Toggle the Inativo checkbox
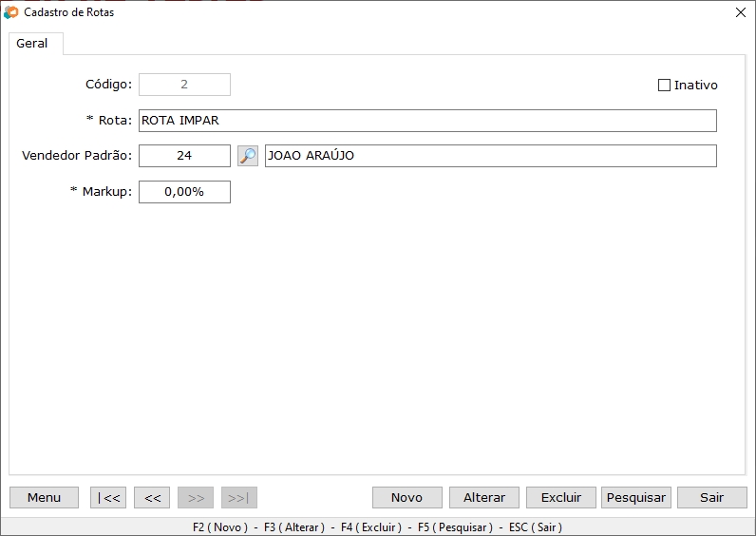 click(x=665, y=86)
